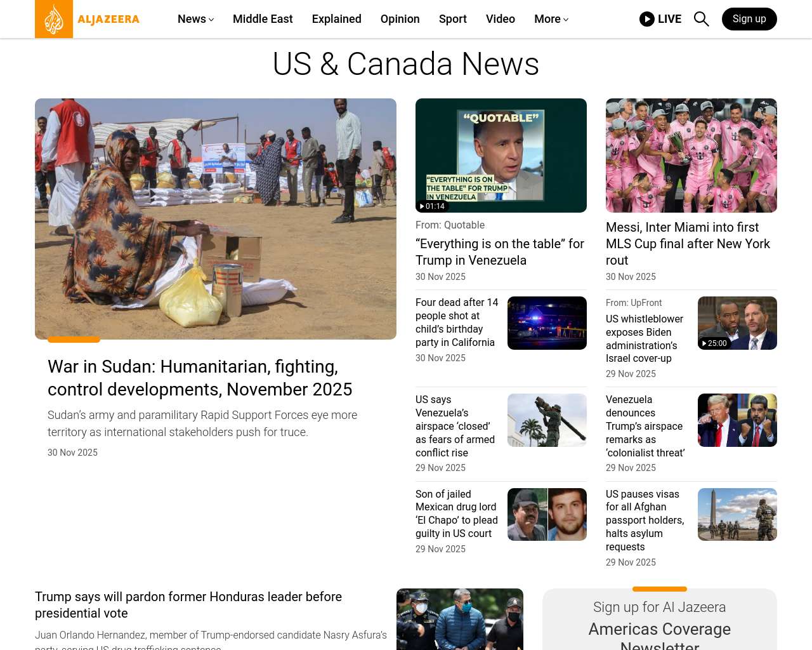The height and width of the screenshot is (650, 812).
Task: Open the National Guard soldiers thumbnail
Action: [x=737, y=514]
